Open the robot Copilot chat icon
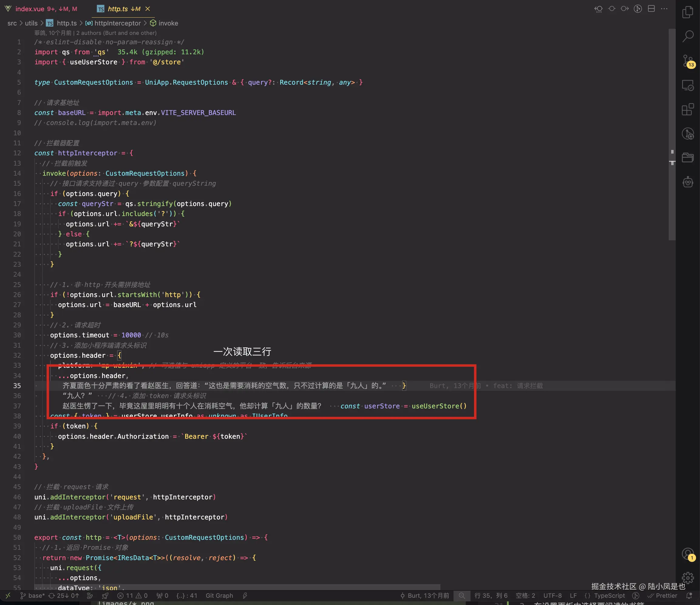The image size is (700, 605). (x=688, y=182)
